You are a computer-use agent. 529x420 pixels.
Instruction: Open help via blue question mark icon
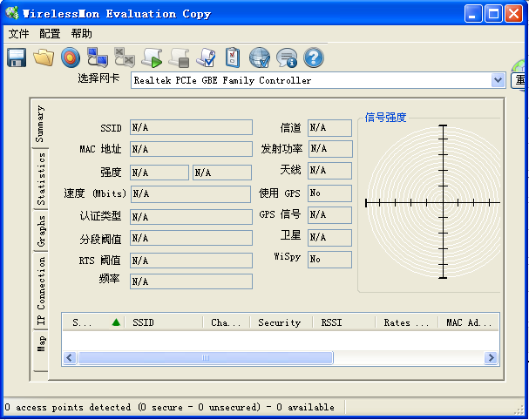coord(314,58)
